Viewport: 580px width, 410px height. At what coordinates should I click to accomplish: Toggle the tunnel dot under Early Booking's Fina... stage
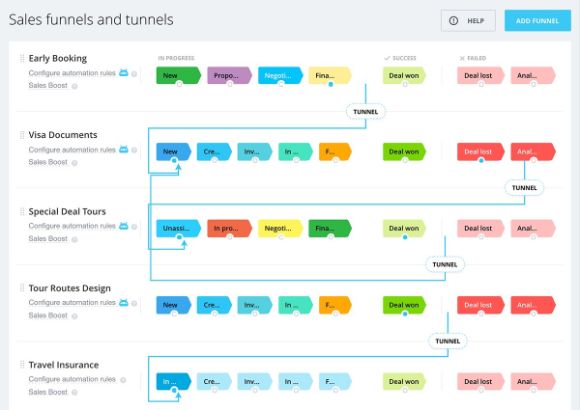[x=331, y=84]
